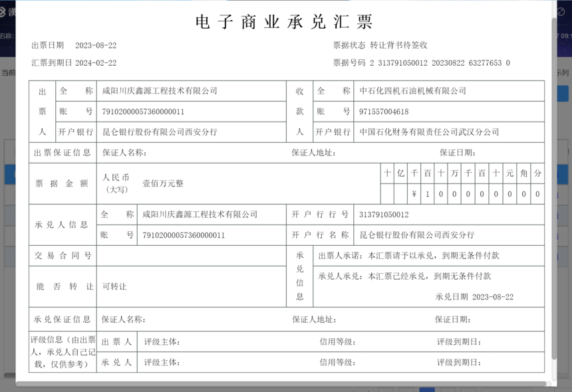Click the horizontal scrollbar below the bill
The image size is (572, 392).
click(x=281, y=383)
